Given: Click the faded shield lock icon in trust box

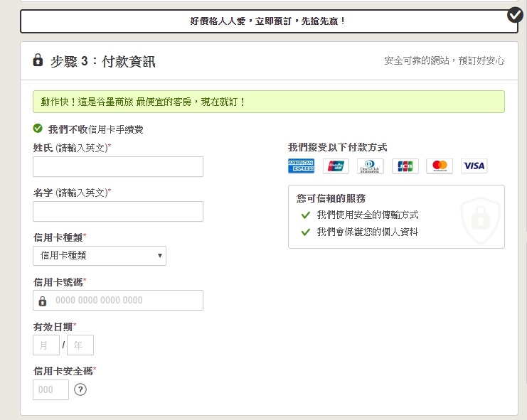Looking at the screenshot, I should [x=481, y=220].
